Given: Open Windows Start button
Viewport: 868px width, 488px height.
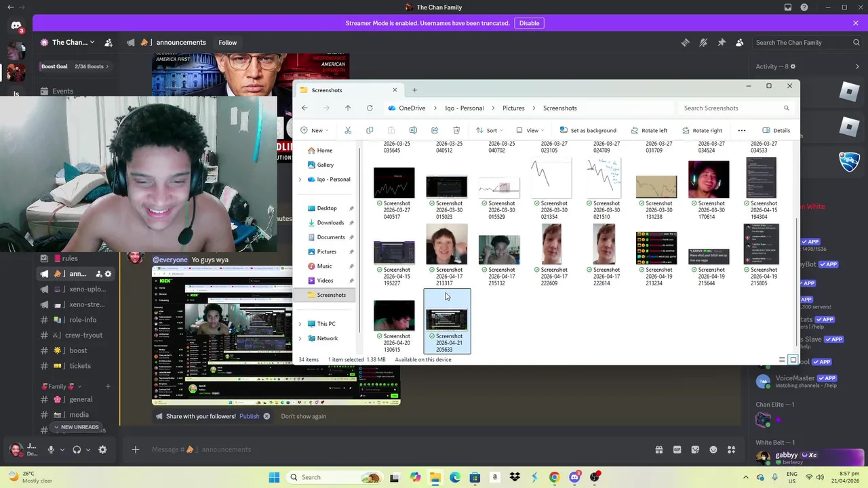Looking at the screenshot, I should 274,477.
